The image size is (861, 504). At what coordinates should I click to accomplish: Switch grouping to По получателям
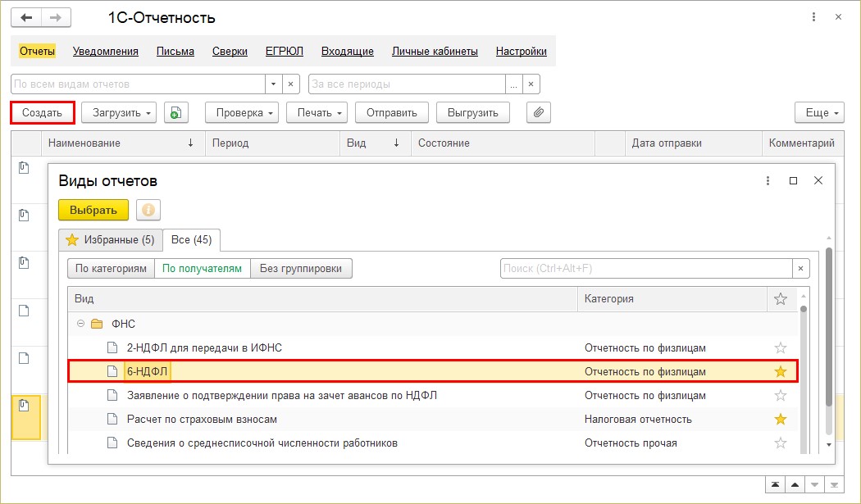(202, 269)
